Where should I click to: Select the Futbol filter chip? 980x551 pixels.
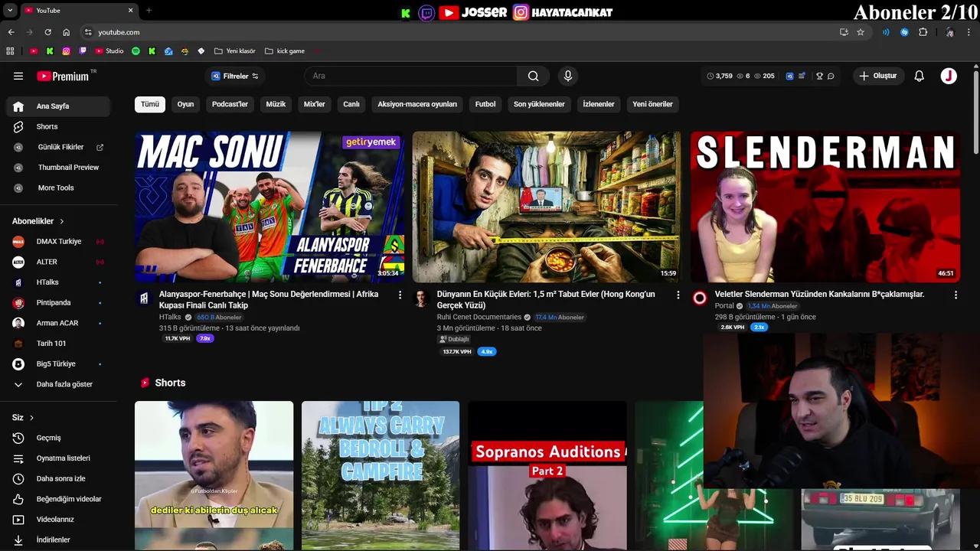pyautogui.click(x=485, y=104)
